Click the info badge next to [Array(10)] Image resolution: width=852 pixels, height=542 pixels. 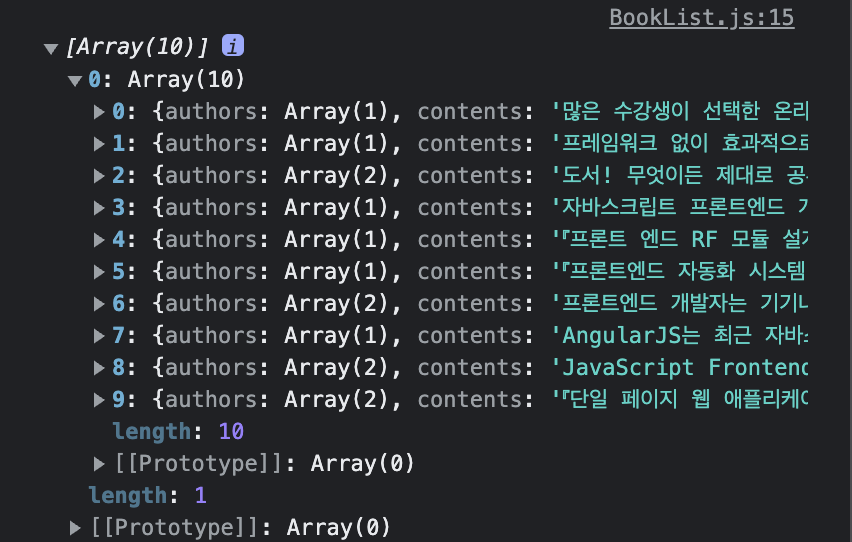tap(233, 46)
